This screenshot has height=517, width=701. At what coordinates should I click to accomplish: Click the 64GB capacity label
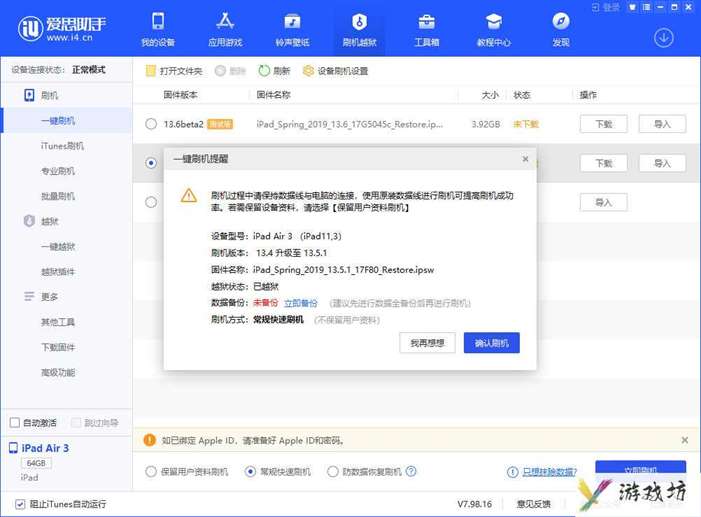pos(36,463)
